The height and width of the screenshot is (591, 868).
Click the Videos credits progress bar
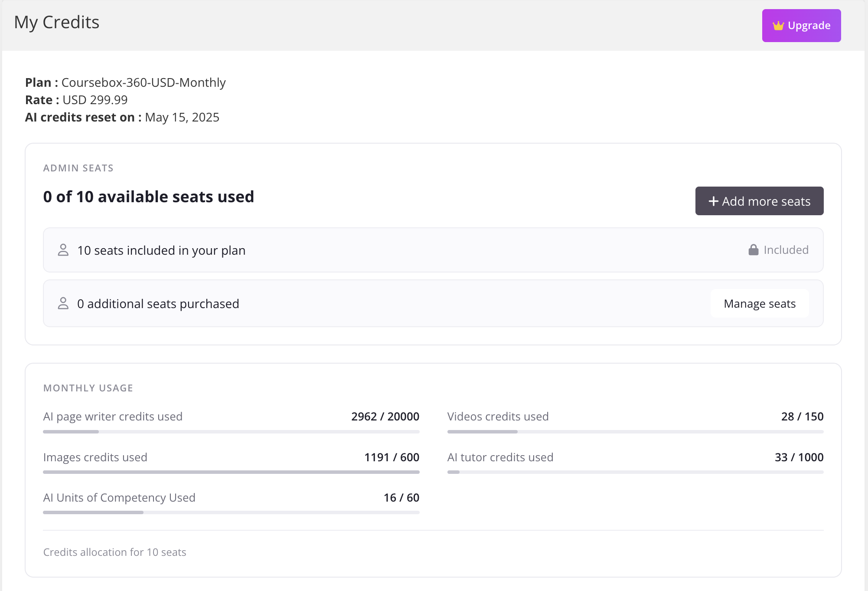(x=635, y=432)
